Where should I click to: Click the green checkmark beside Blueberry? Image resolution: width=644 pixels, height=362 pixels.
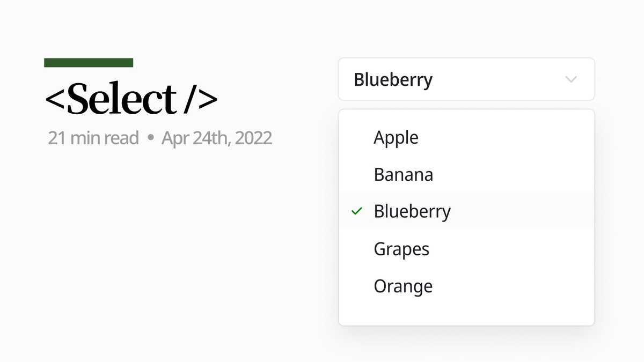356,211
